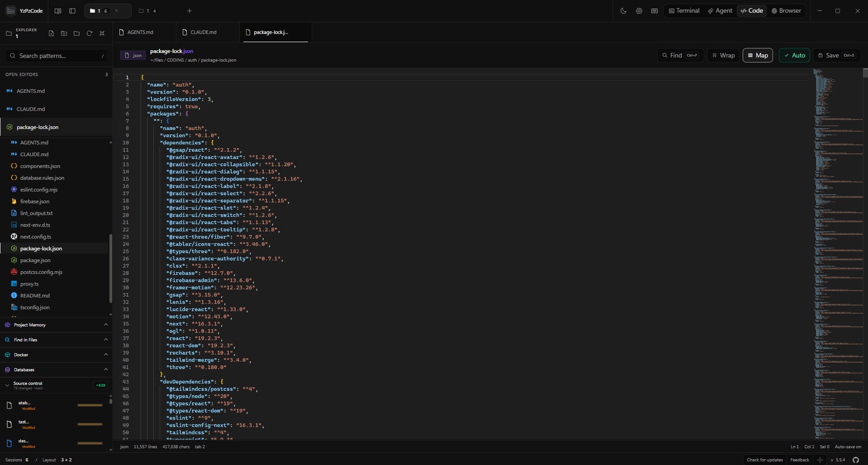The width and height of the screenshot is (868, 465).
Task: Click the Feedback link
Action: (x=799, y=460)
